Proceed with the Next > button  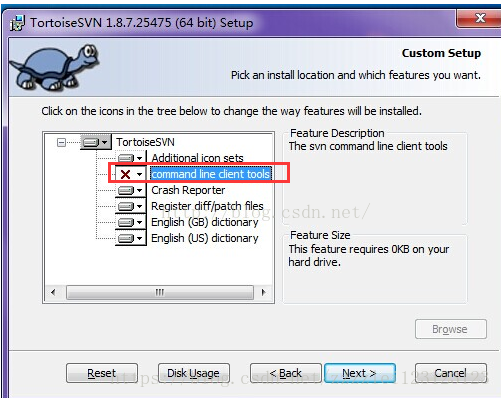[360, 373]
